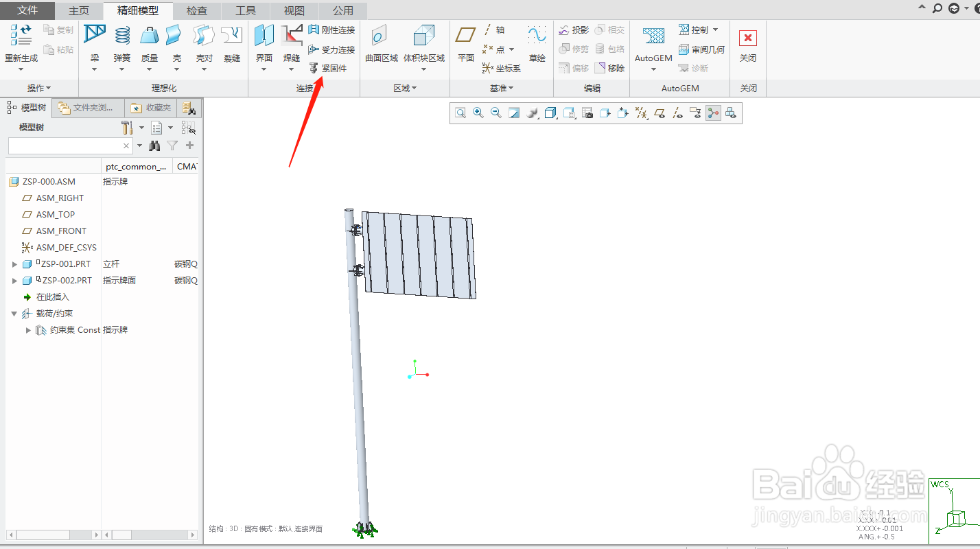Expand the 基准 group dropdown

[502, 88]
